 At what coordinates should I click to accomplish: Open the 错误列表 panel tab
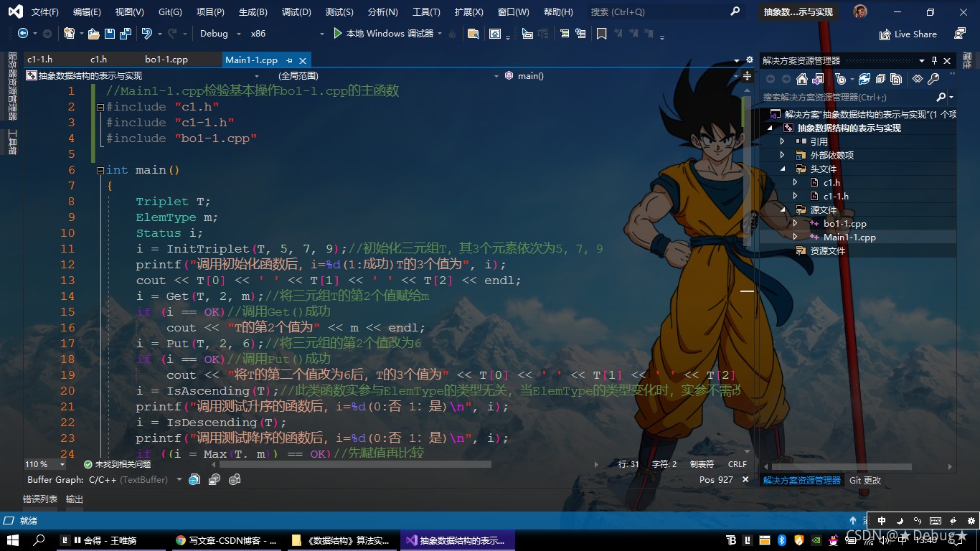[40, 499]
